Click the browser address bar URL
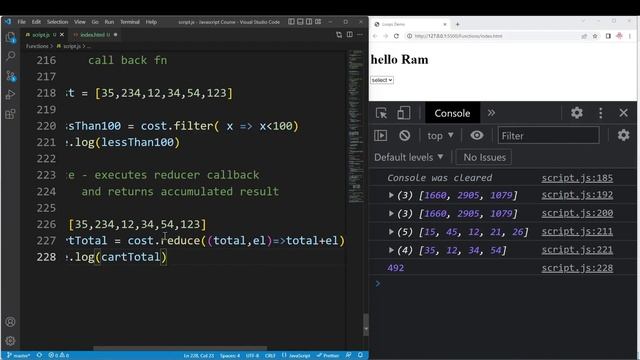The height and width of the screenshot is (360, 640). point(458,36)
